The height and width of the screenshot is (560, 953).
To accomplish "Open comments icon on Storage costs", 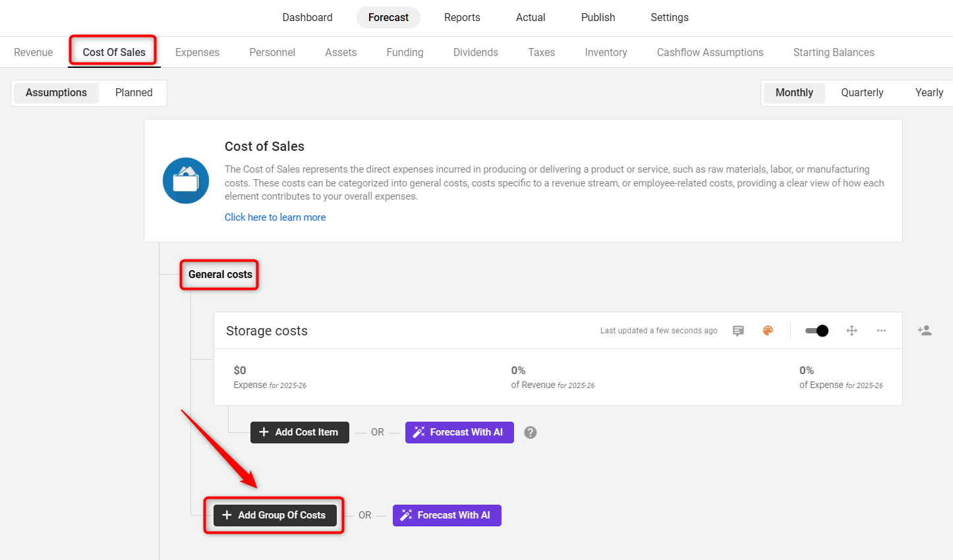I will (738, 331).
